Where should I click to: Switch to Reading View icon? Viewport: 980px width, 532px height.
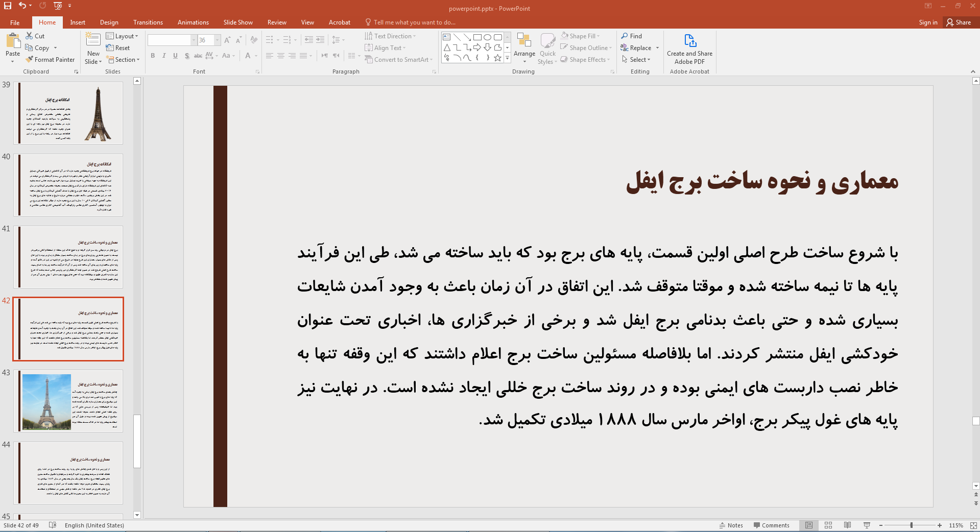(848, 525)
